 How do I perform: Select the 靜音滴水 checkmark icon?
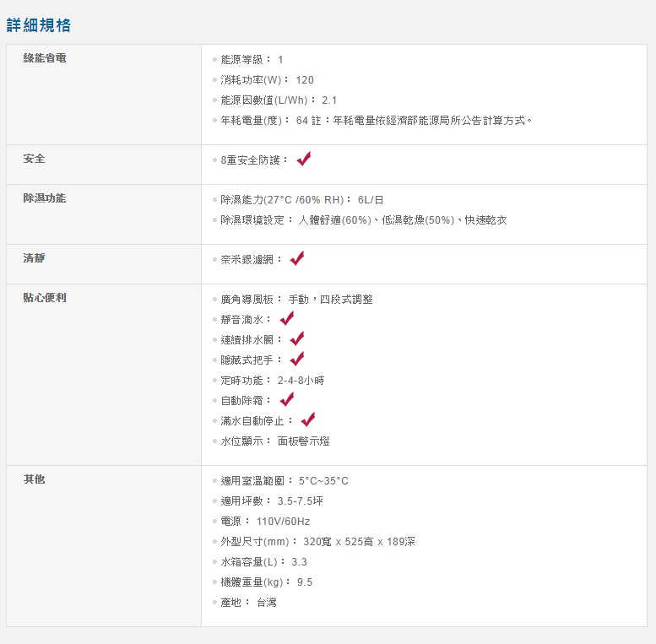[x=287, y=318]
